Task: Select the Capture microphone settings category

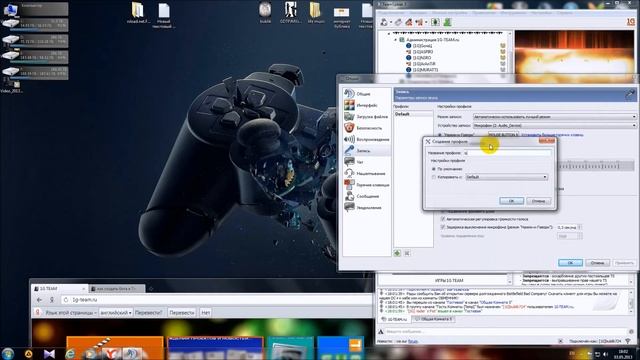Action: [x=366, y=151]
